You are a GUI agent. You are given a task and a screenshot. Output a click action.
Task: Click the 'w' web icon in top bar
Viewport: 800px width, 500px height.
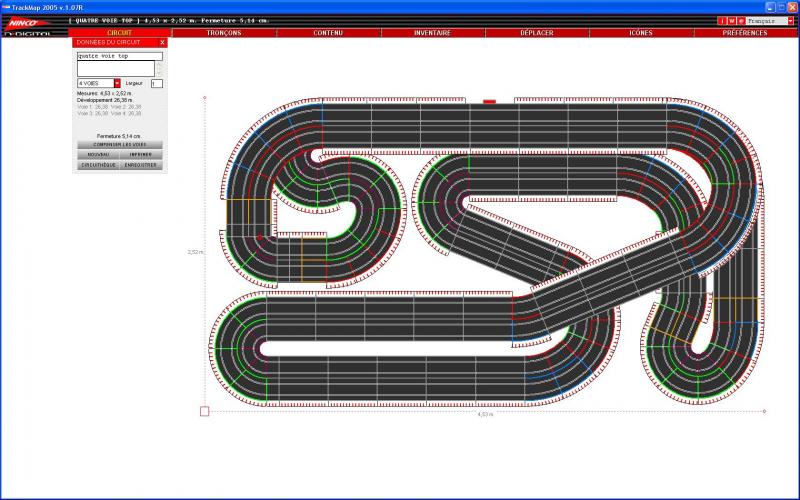coord(732,20)
